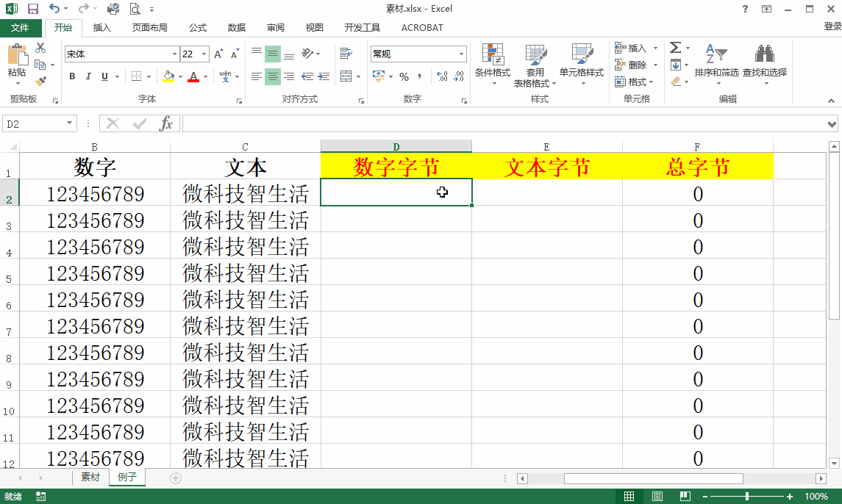Click the Percent Style icon
The width and height of the screenshot is (842, 504).
point(404,76)
